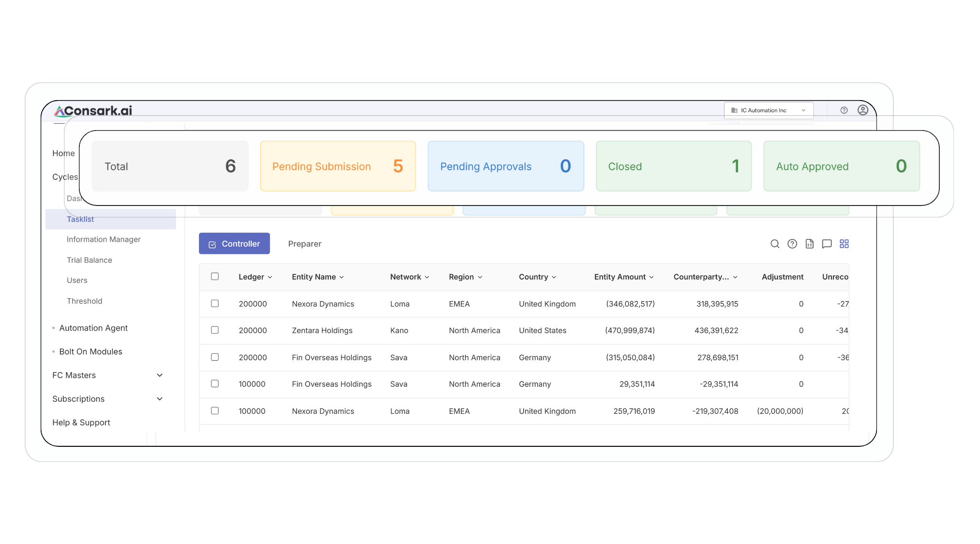Open the comments chat bubble icon

(x=827, y=244)
